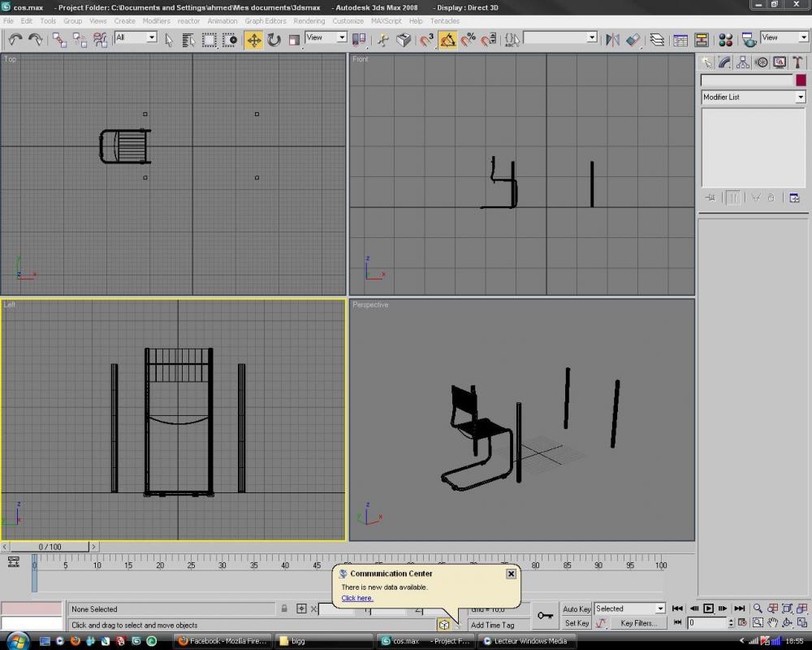Image resolution: width=812 pixels, height=650 pixels.
Task: Click Select and Manipulate icon
Action: pyautogui.click(x=383, y=40)
